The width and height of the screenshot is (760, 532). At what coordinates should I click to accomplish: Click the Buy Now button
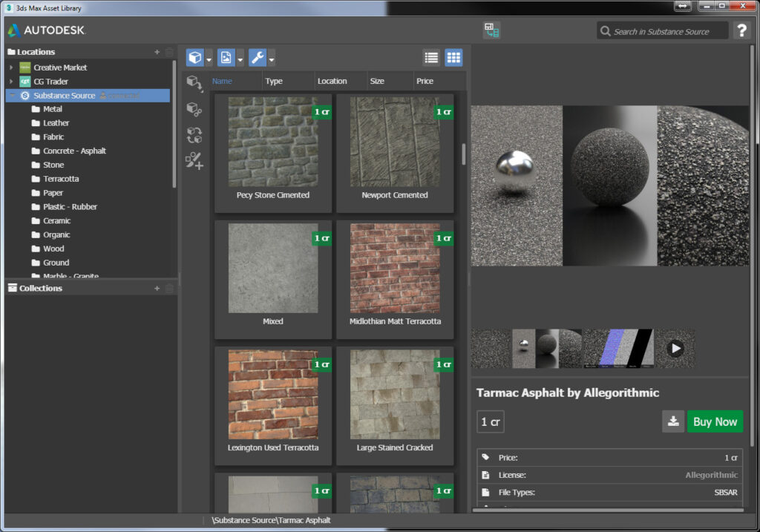[x=715, y=421]
